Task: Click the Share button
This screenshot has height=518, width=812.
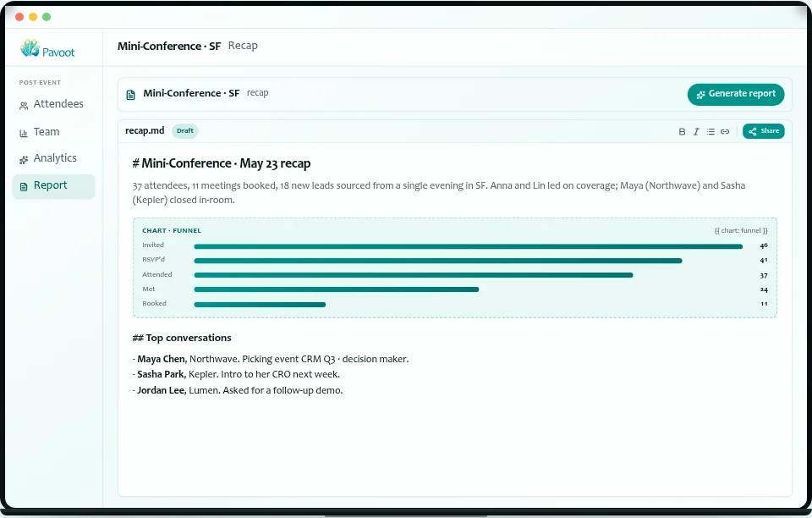Action: click(x=763, y=131)
